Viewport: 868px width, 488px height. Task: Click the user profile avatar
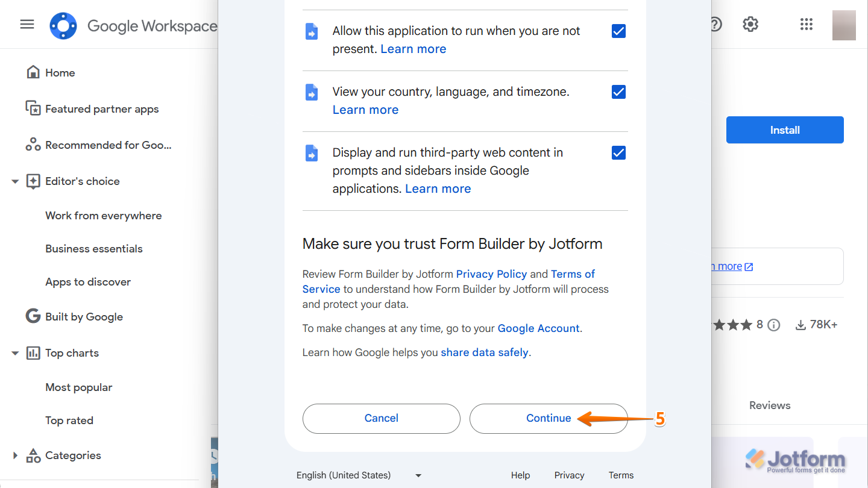(843, 25)
